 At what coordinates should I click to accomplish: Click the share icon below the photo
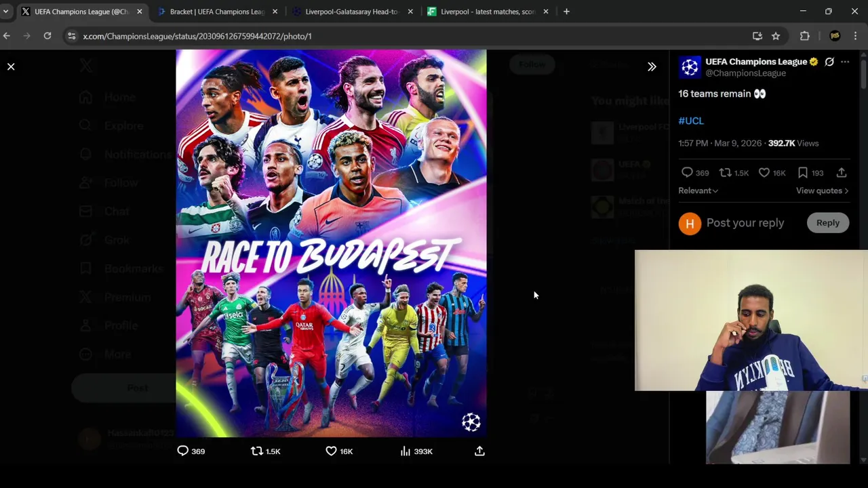pyautogui.click(x=479, y=451)
